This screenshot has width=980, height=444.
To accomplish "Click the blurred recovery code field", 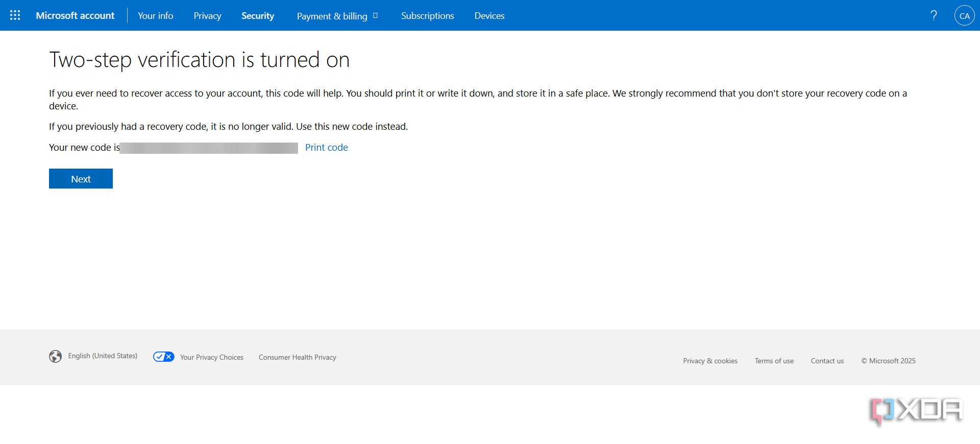I will coord(209,148).
